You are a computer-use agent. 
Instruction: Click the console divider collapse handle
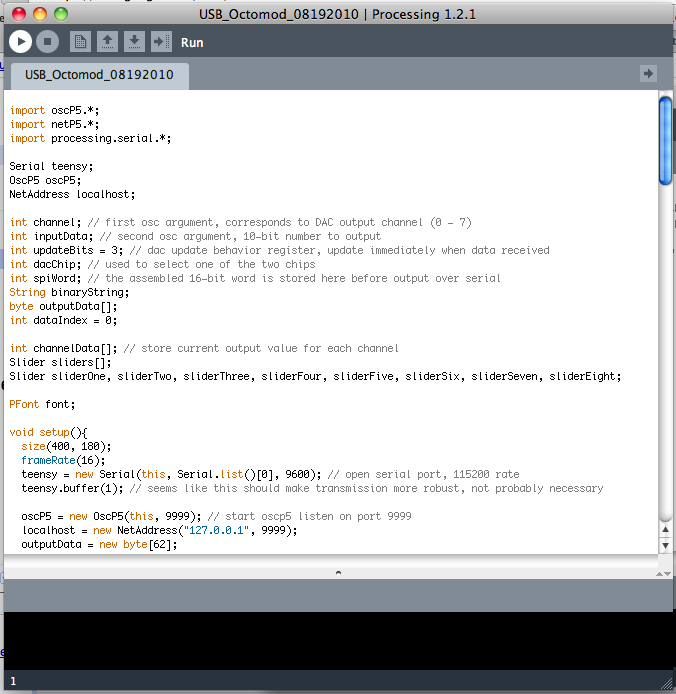click(338, 573)
